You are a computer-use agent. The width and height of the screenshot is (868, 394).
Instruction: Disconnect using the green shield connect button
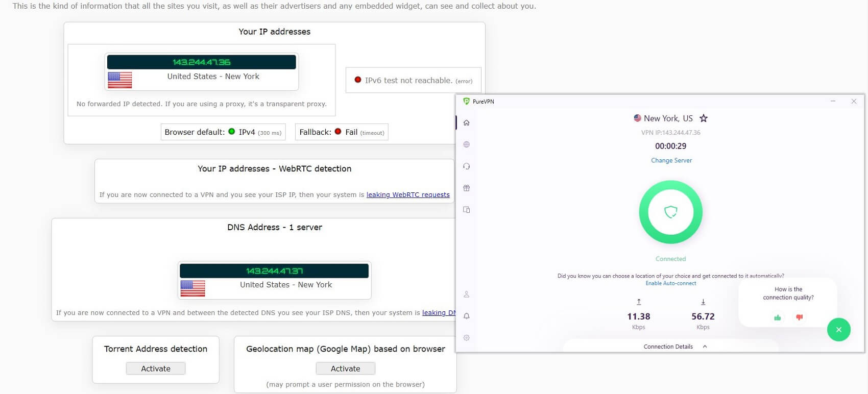(670, 212)
